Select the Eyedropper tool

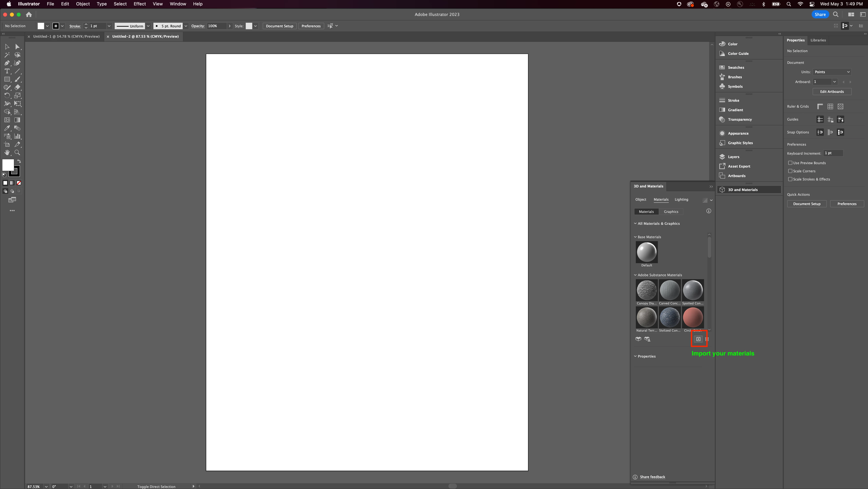(x=7, y=128)
